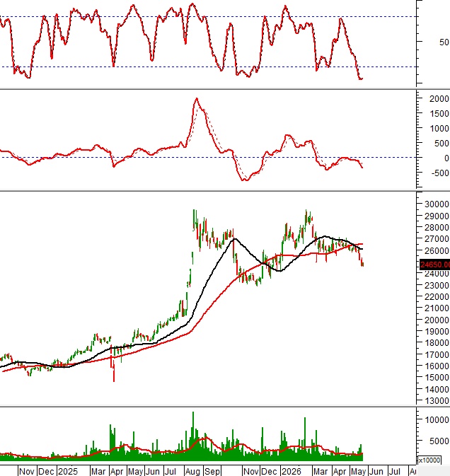Viewport: 450px width, 476px height.
Task: Select the 18000 price axis label
Action: tap(437, 343)
